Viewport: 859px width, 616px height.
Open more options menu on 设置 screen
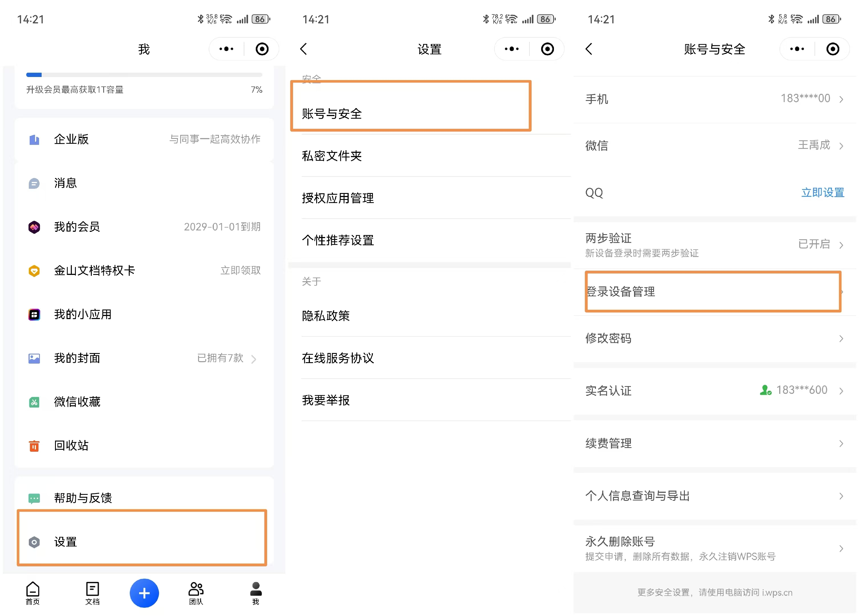click(512, 49)
